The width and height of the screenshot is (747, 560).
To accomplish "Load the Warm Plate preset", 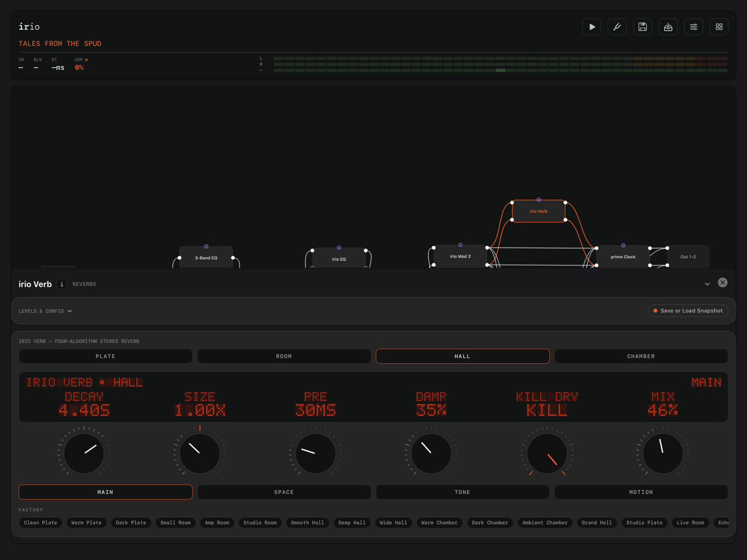I will pos(86,523).
